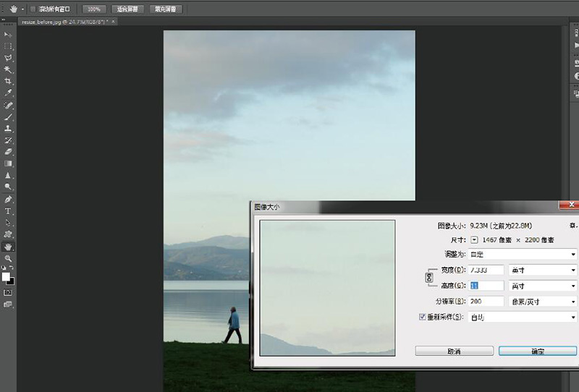Open the 分辨率 unit dropdown 像素/英寸
Screen dimensions: 579x392
[x=543, y=301]
